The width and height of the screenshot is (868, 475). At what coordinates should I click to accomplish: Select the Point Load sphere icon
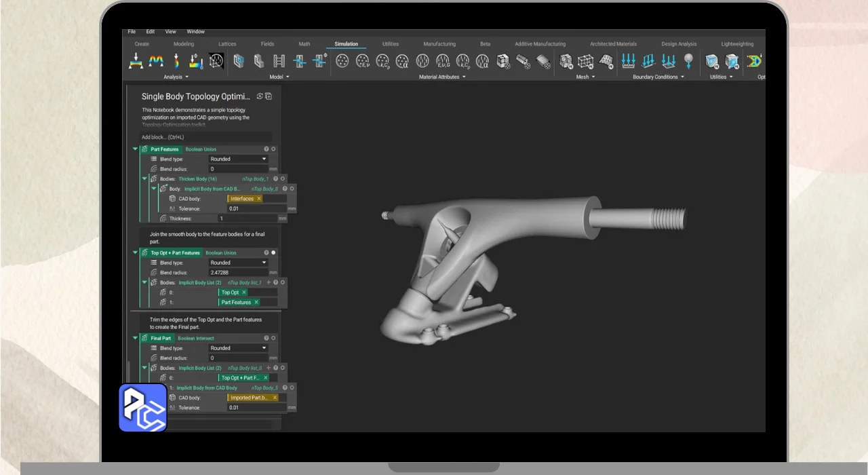(x=689, y=61)
